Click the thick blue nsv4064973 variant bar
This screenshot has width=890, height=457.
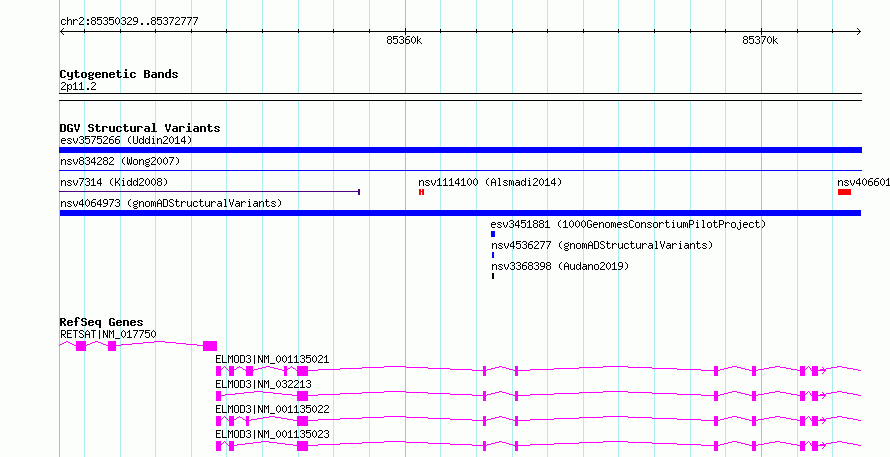(x=460, y=213)
